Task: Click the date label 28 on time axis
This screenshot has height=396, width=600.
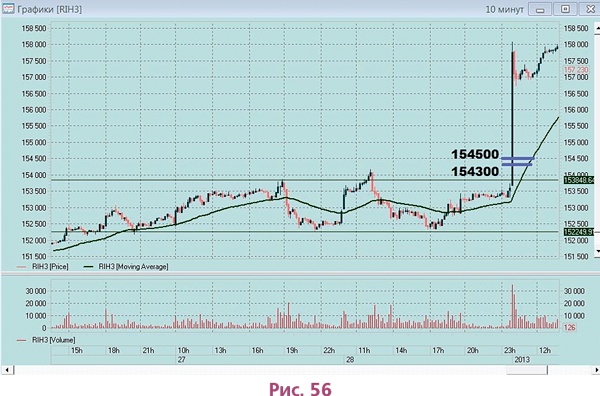Action: click(350, 360)
